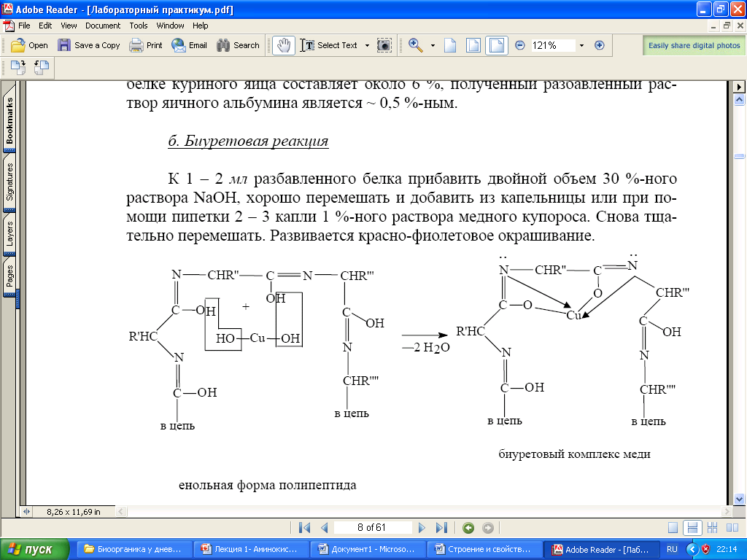Go to last page button

pos(441,528)
